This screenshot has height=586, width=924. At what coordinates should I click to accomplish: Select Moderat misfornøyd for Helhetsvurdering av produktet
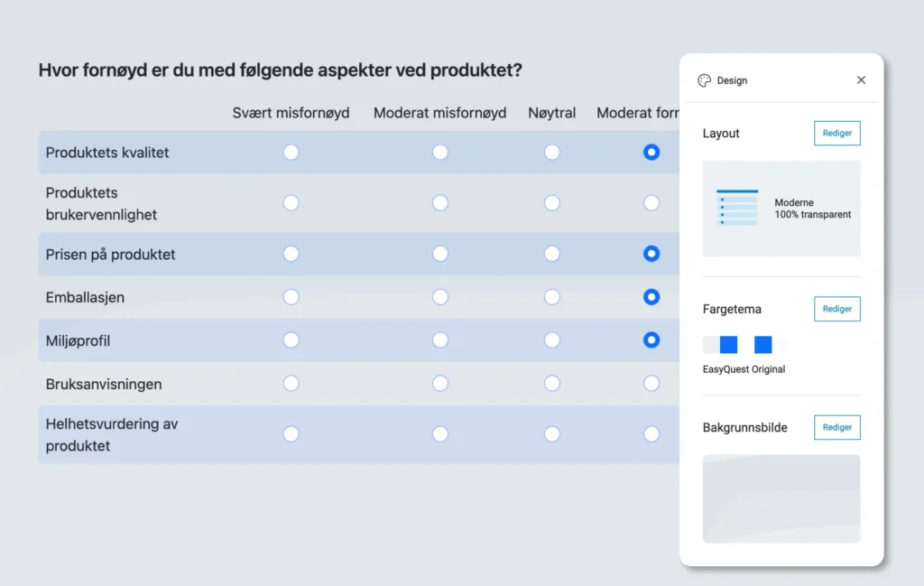pyautogui.click(x=440, y=434)
